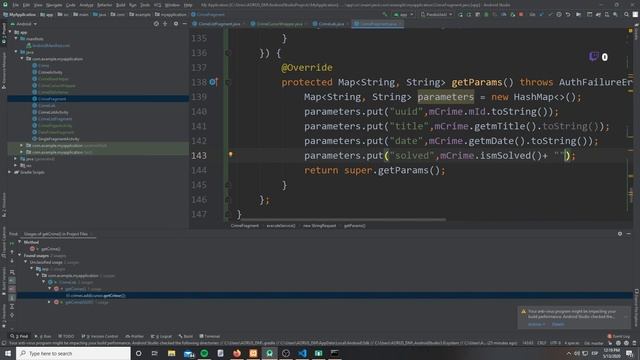Open the Version Control tool window

[x=100, y=336]
